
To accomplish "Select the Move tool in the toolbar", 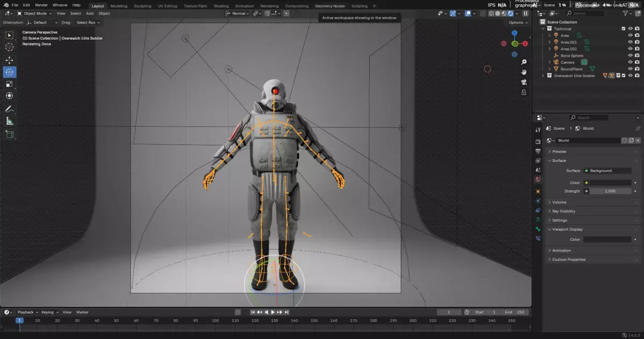I will (x=10, y=60).
